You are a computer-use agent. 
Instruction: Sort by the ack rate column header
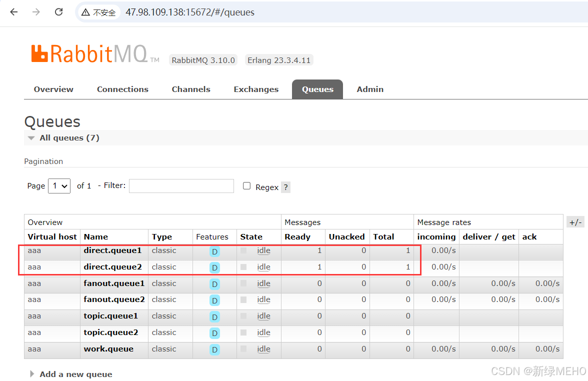529,237
